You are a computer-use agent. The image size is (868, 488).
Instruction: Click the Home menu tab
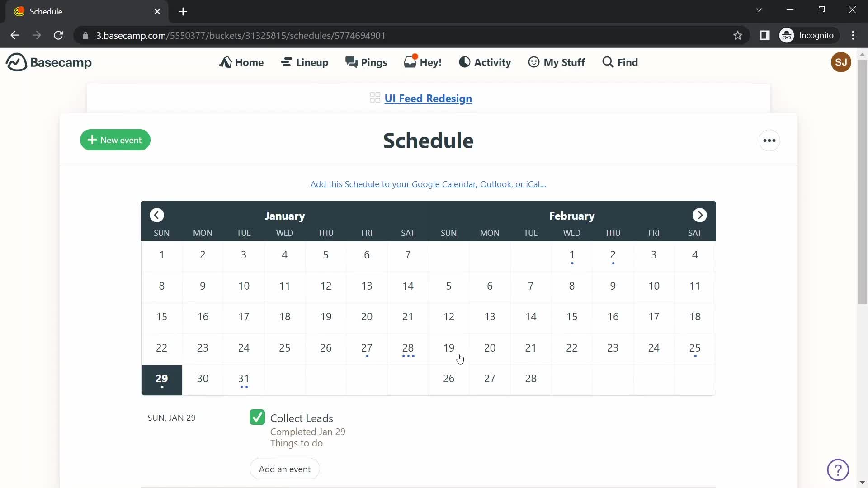pos(242,62)
